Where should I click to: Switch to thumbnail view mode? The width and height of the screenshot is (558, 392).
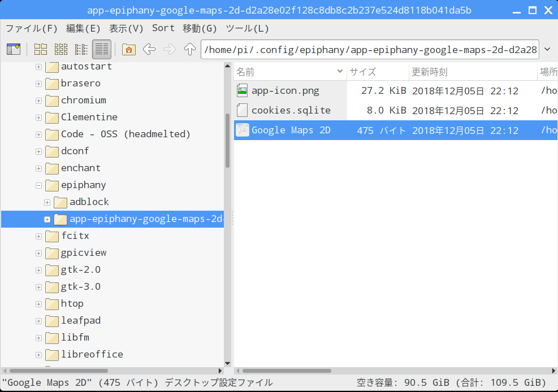click(x=61, y=49)
